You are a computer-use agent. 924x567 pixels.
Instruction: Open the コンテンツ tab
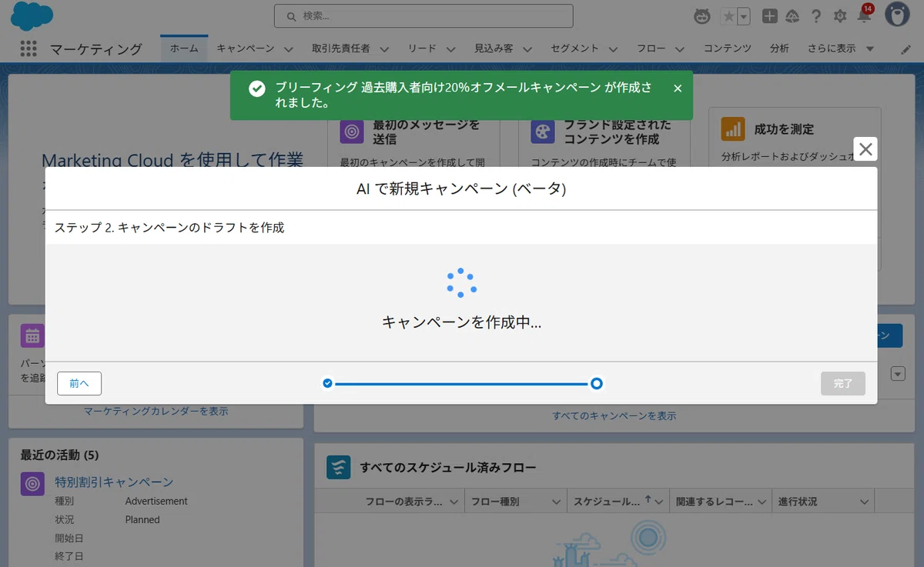pyautogui.click(x=728, y=48)
